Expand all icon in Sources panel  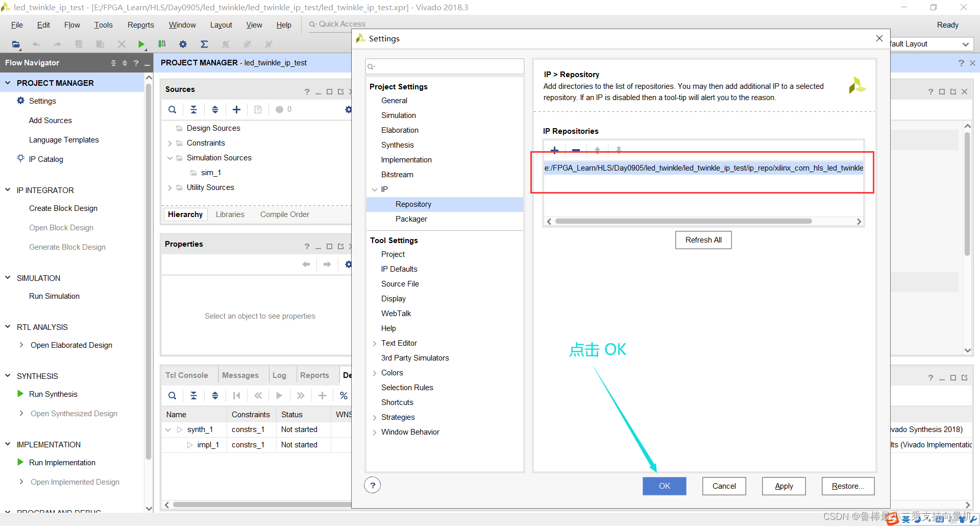[x=215, y=109]
